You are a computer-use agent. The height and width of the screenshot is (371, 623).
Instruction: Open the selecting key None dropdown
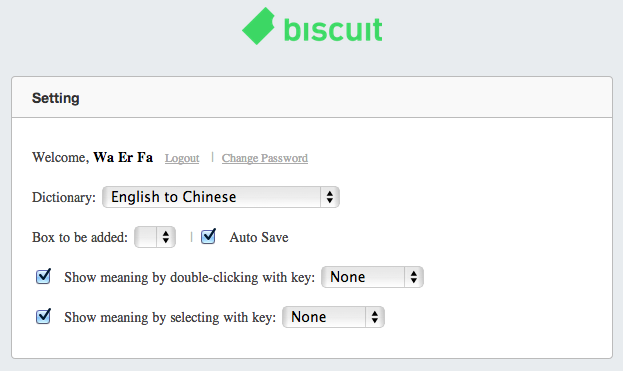[x=333, y=317]
